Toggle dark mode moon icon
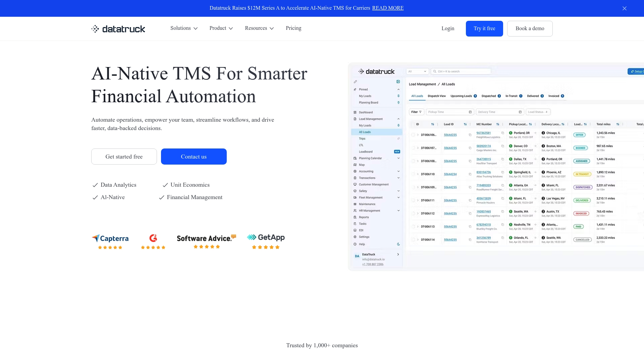This screenshot has height=362, width=644. coord(398,244)
